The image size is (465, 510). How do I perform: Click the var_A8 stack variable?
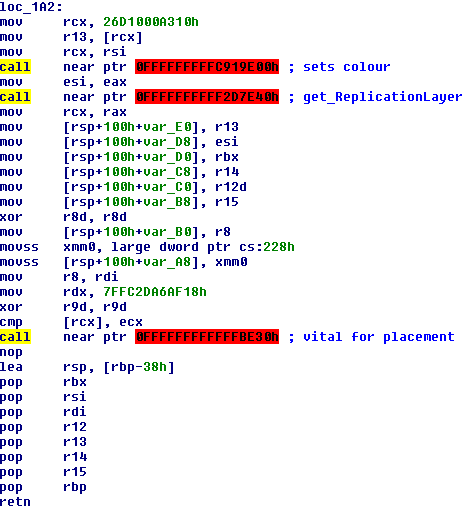coord(168,262)
